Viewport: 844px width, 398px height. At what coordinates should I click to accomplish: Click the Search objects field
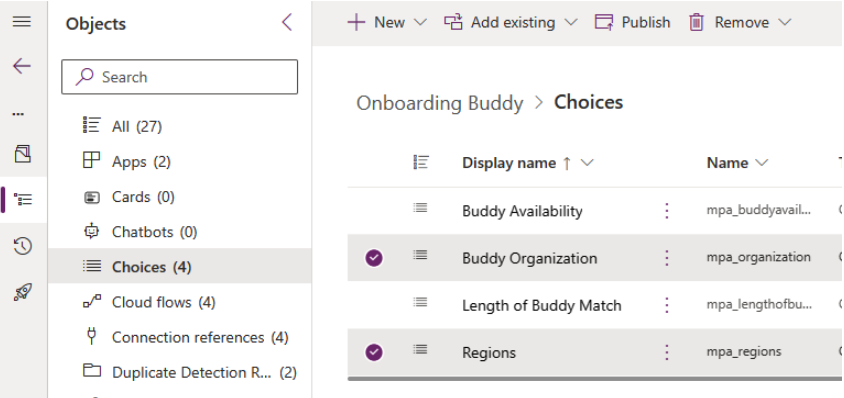[179, 77]
